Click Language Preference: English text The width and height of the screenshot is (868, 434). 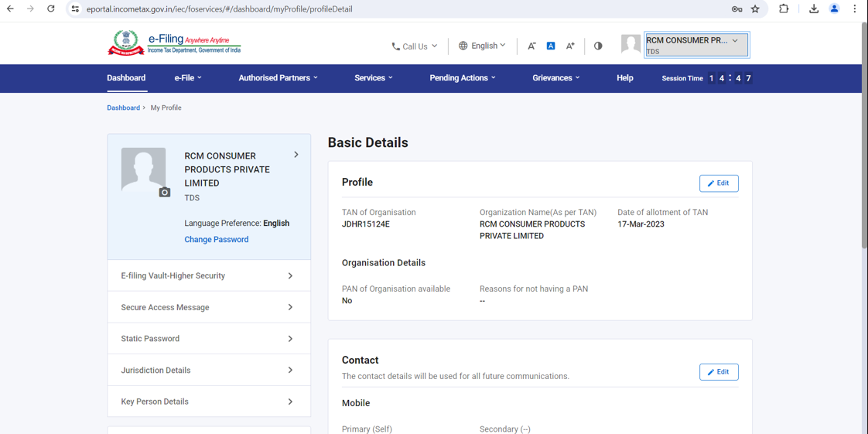pos(237,224)
